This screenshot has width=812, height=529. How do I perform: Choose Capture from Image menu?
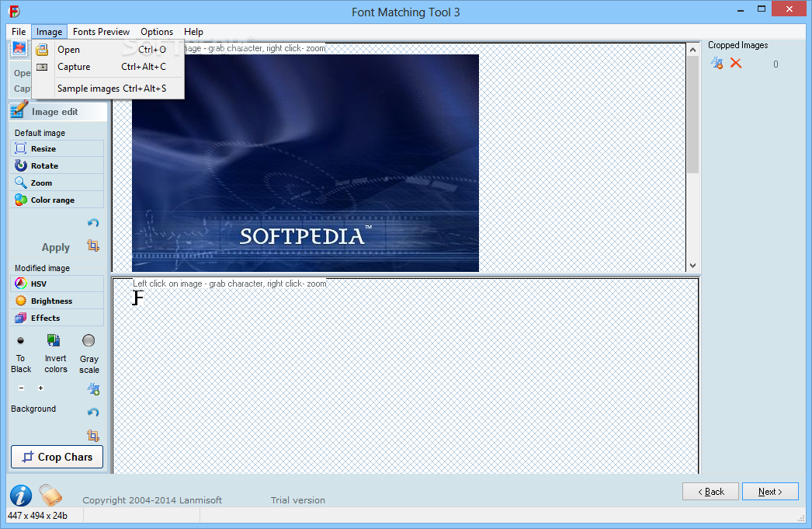coord(108,66)
